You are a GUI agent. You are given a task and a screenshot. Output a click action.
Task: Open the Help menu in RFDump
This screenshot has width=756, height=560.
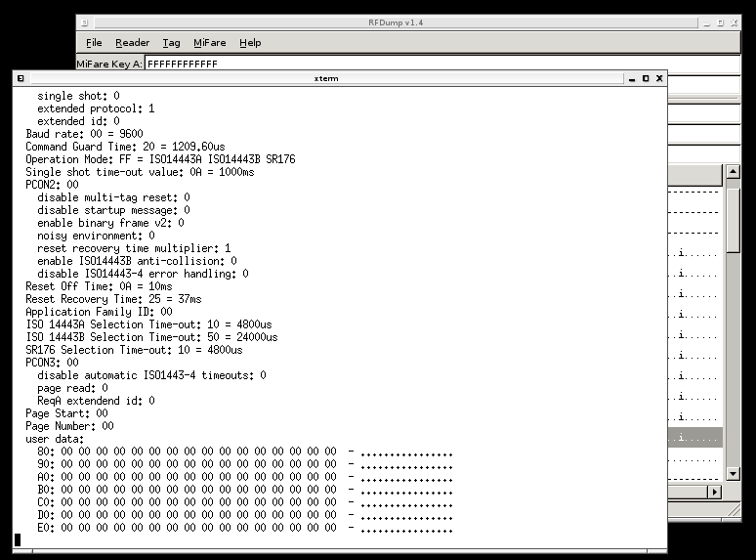[x=250, y=43]
